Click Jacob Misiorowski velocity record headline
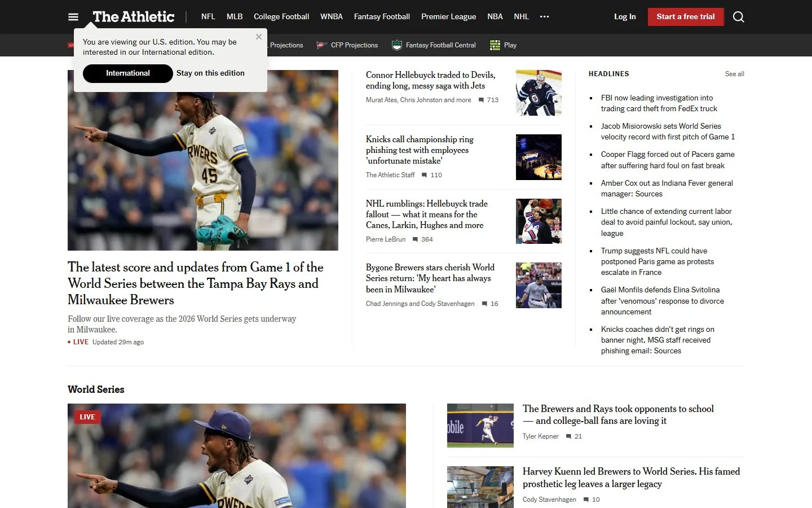This screenshot has height=508, width=812. click(668, 132)
